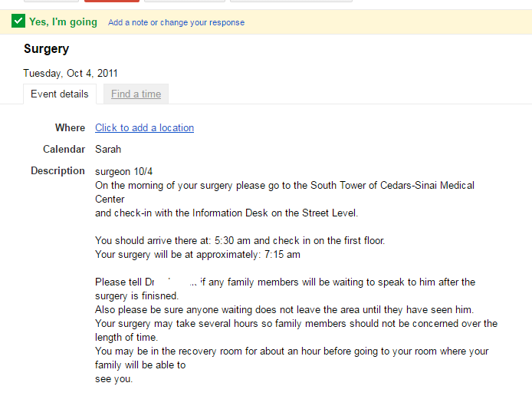Image resolution: width=532 pixels, height=396 pixels.
Task: Click the red button in the top toolbar
Action: [112, 1]
